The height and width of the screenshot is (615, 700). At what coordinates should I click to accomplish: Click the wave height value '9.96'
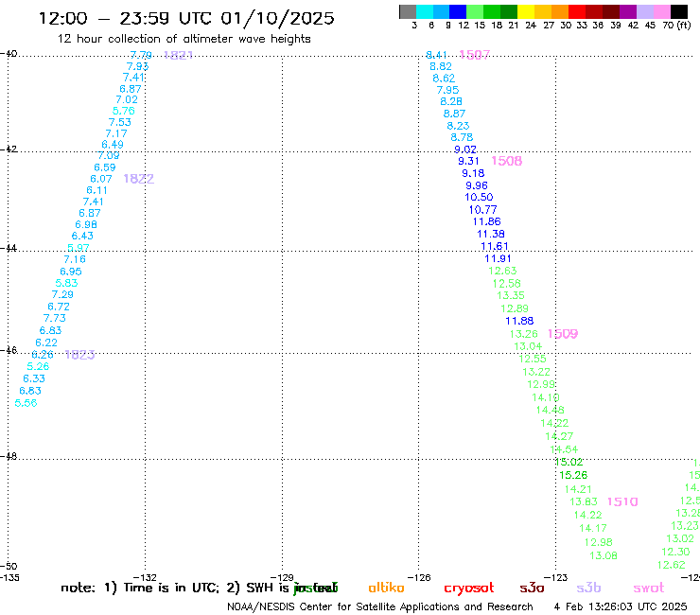(x=477, y=185)
